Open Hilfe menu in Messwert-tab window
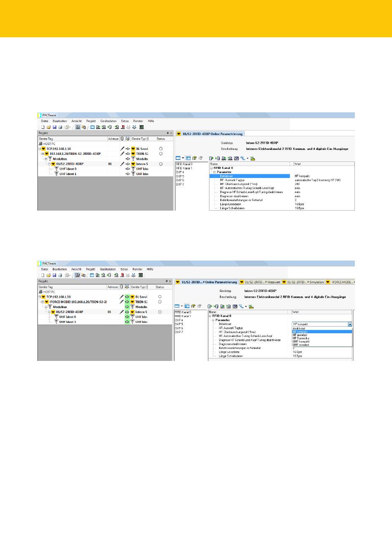The height and width of the screenshot is (555, 392). coord(150,269)
